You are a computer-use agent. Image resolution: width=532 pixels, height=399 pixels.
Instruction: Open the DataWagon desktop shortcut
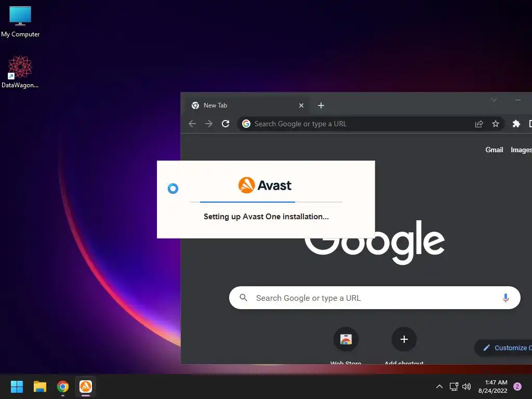coord(20,72)
